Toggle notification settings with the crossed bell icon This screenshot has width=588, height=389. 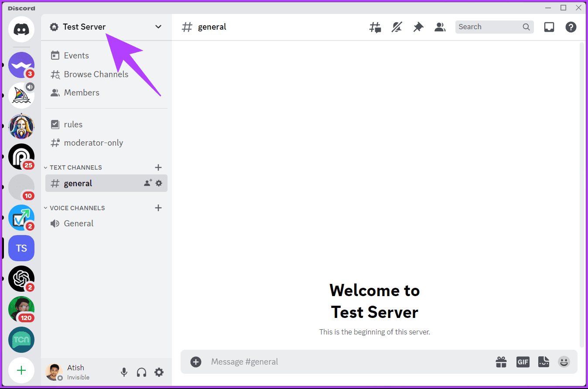397,27
